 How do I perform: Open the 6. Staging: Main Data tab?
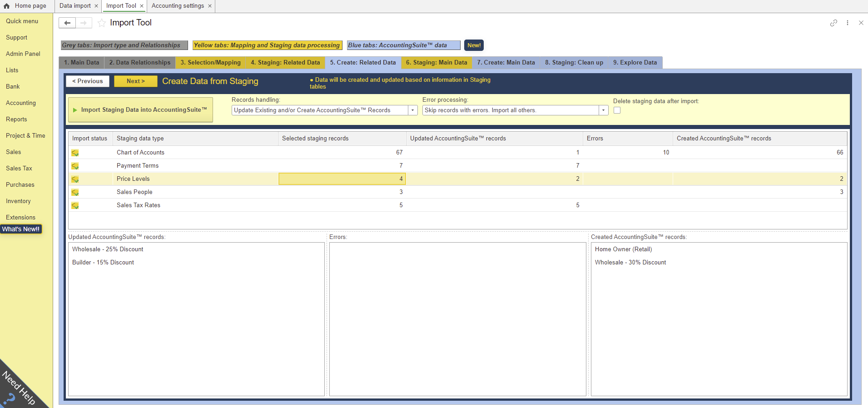(x=436, y=63)
